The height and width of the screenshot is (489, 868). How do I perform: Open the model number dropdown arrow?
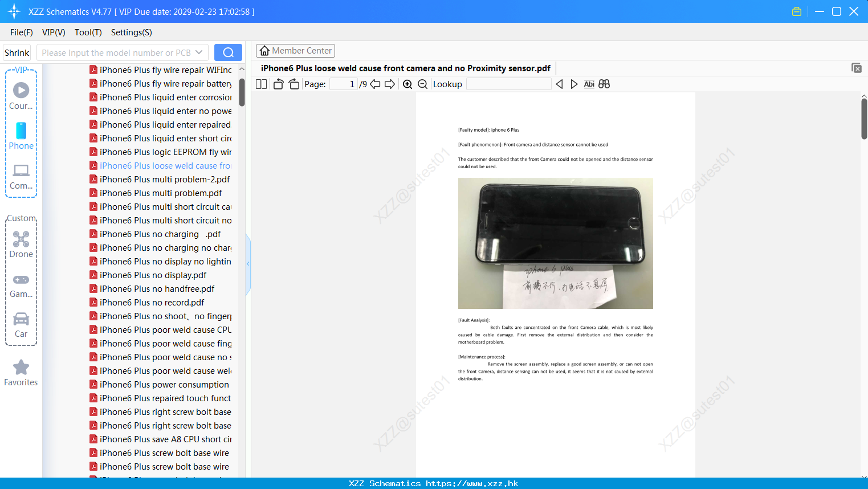click(199, 52)
